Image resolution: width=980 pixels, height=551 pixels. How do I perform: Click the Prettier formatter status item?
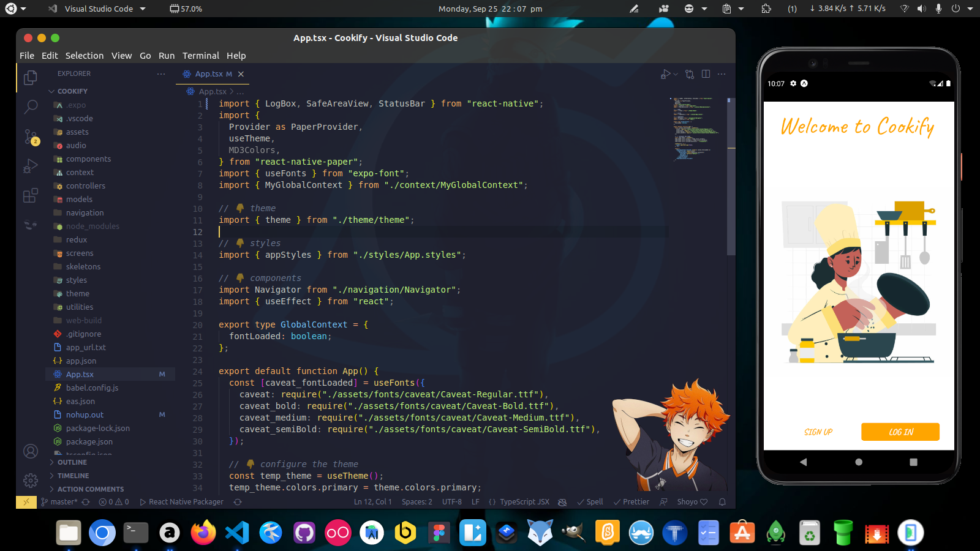point(631,502)
